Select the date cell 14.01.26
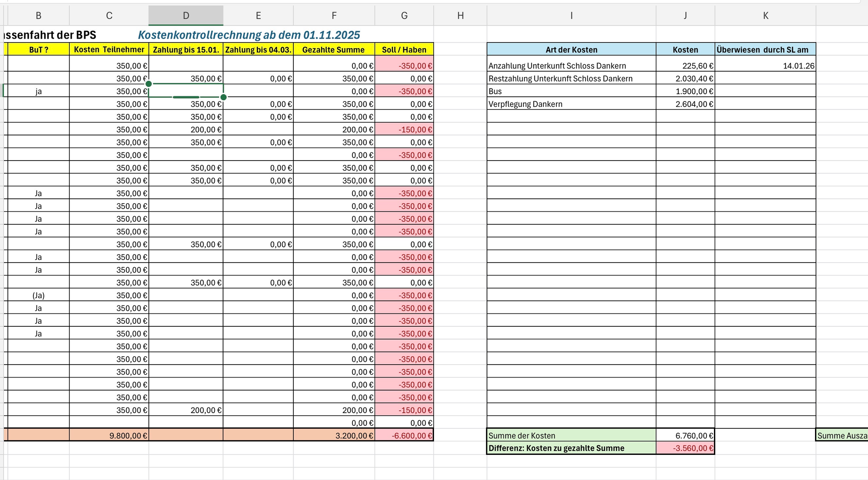 coord(765,66)
